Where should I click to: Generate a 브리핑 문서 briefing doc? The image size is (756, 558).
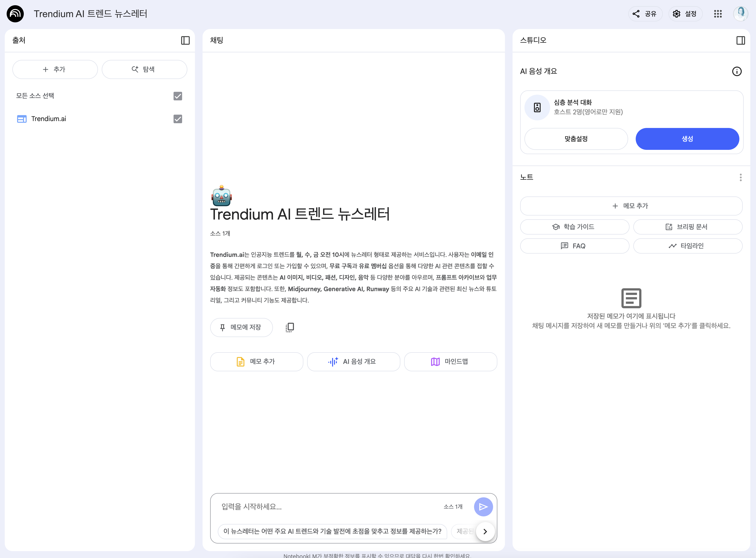(x=688, y=227)
